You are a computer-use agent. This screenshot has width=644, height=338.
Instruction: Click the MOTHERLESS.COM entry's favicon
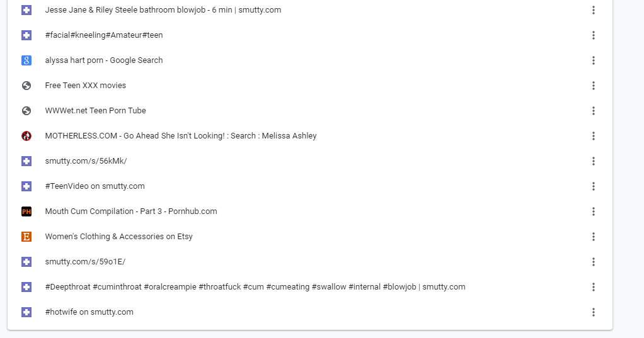click(x=26, y=136)
